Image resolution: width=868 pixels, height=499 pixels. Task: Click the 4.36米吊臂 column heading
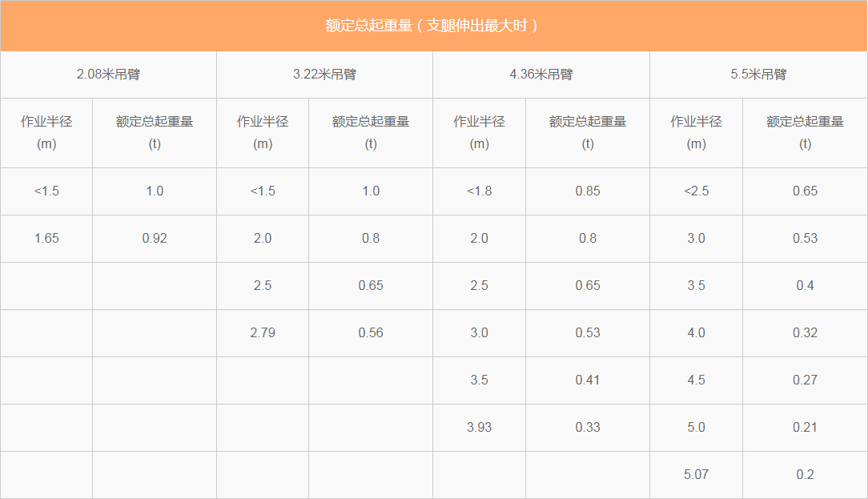tap(541, 74)
